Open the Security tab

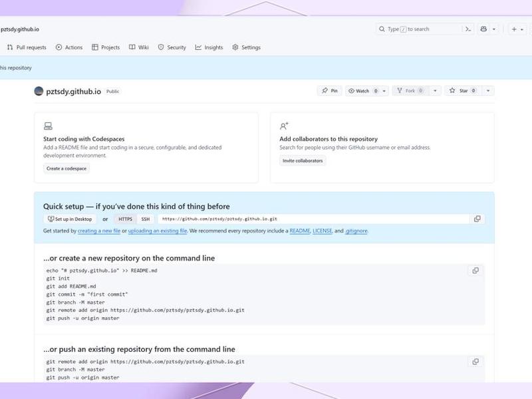coord(172,47)
